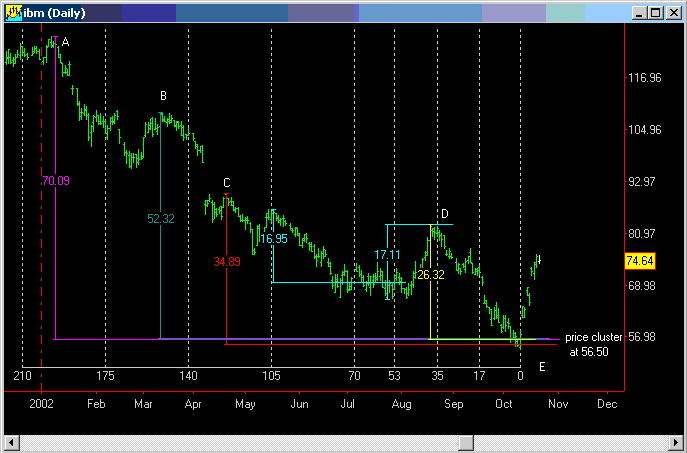
Task: Click pivot label C above red line
Action: click(x=227, y=183)
